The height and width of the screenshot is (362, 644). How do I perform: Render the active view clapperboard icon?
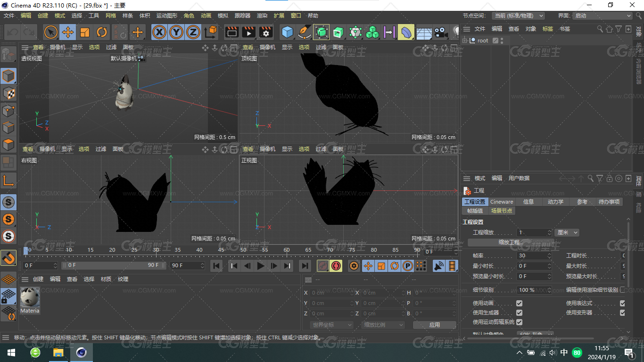(231, 32)
